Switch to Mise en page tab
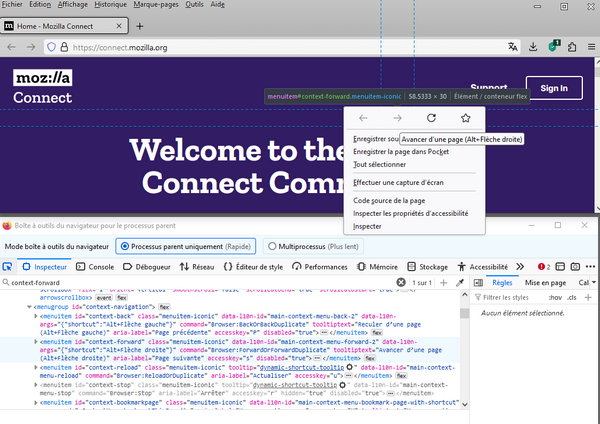This screenshot has height=424, width=600. (x=545, y=282)
